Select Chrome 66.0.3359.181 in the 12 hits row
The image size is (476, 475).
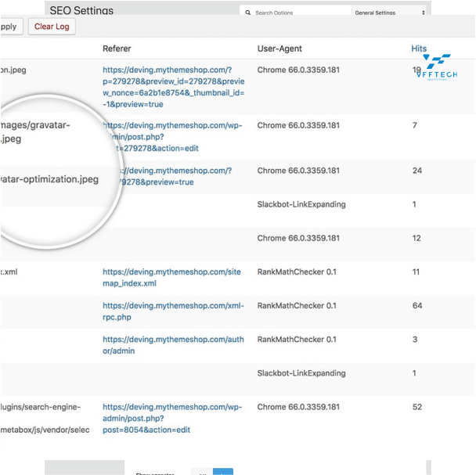298,238
